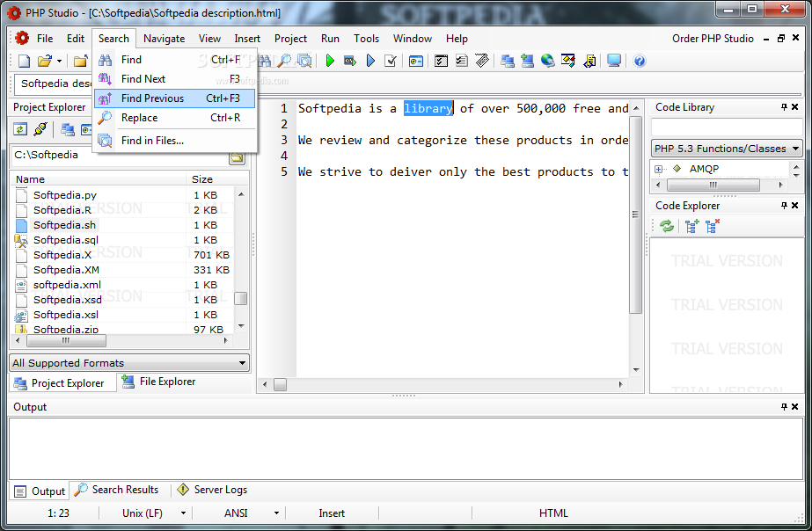Click the expand tree icon in Code Explorer

point(691,226)
